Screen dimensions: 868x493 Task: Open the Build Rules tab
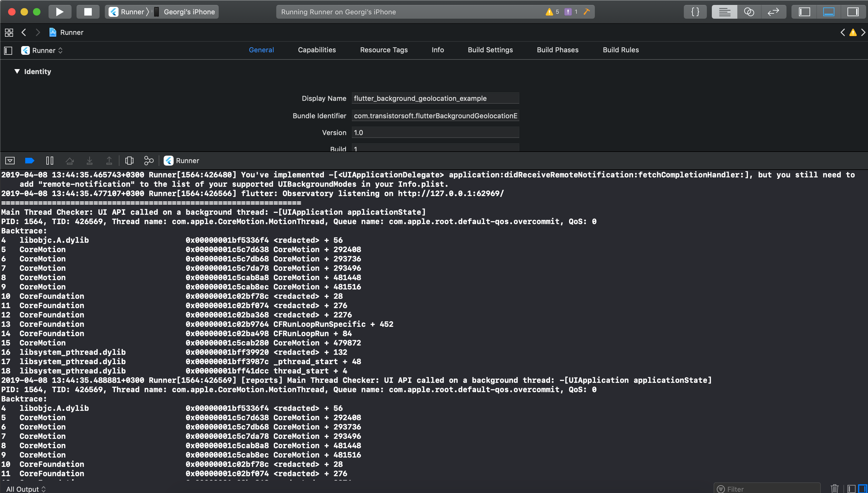click(621, 50)
